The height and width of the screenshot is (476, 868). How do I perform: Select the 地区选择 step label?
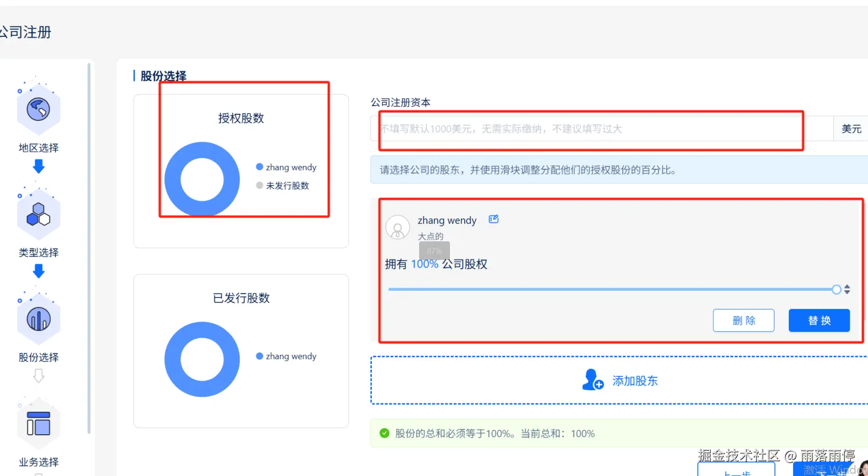point(39,148)
